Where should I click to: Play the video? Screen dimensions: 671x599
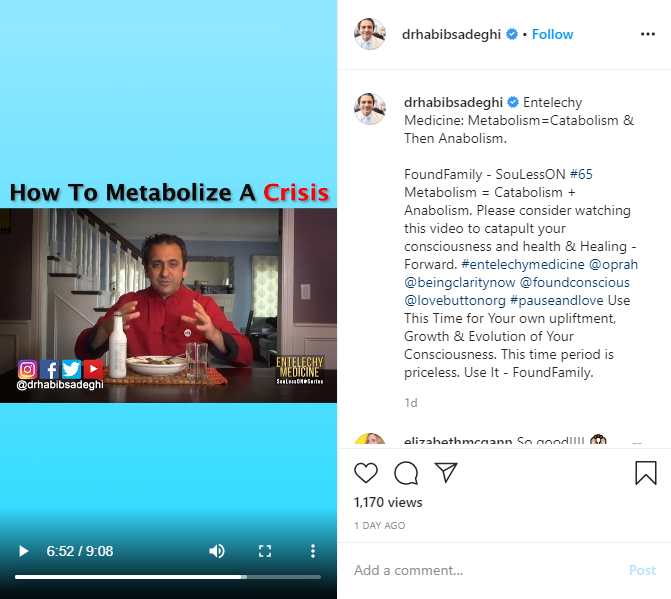point(24,551)
